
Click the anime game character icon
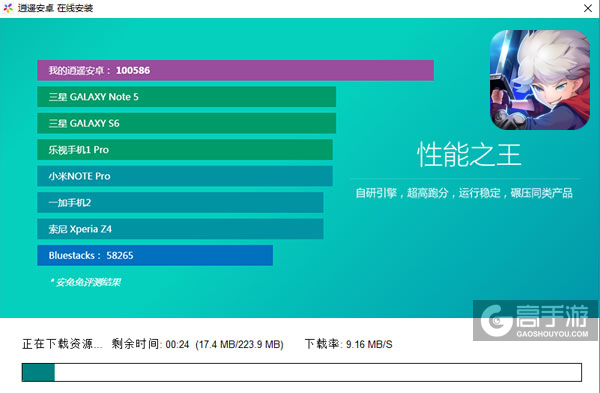[540, 80]
